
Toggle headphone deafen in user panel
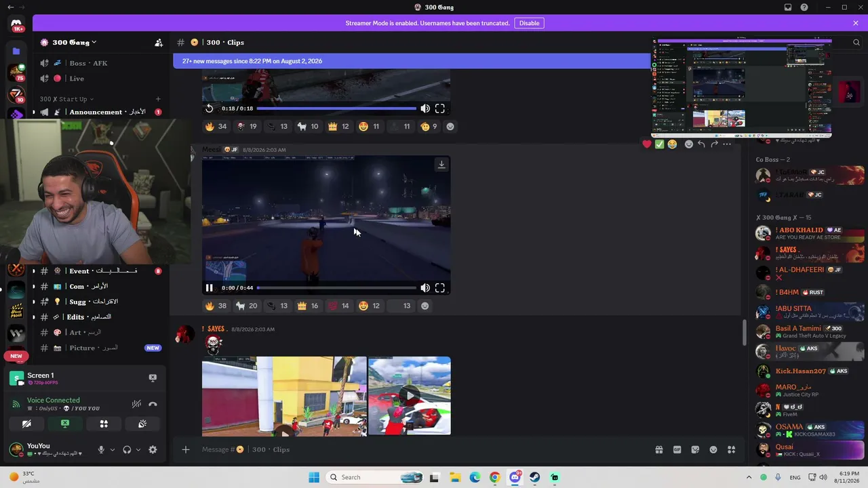coord(127,449)
